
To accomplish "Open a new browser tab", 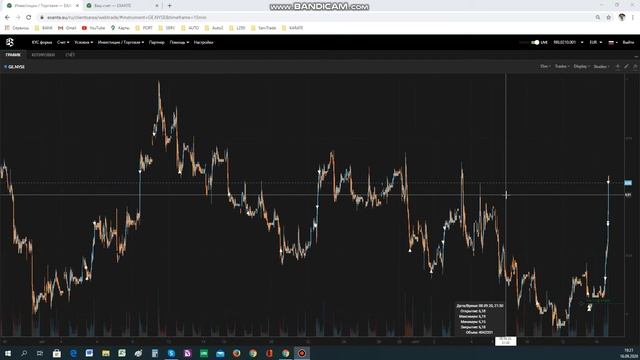I will 170,6.
